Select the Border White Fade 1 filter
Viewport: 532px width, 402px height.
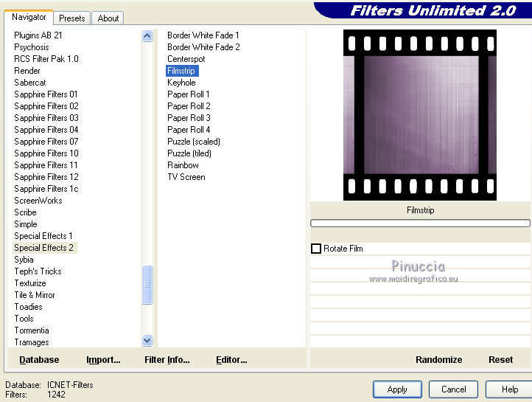203,35
